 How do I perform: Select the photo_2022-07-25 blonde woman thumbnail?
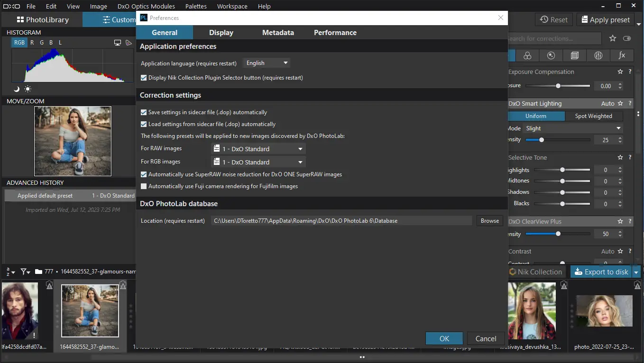coord(604,311)
